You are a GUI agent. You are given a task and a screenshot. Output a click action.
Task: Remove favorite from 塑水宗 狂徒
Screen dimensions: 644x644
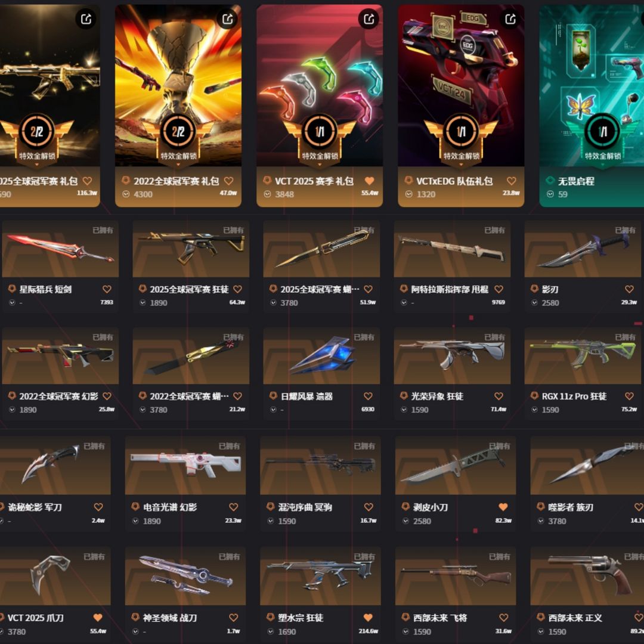368,618
